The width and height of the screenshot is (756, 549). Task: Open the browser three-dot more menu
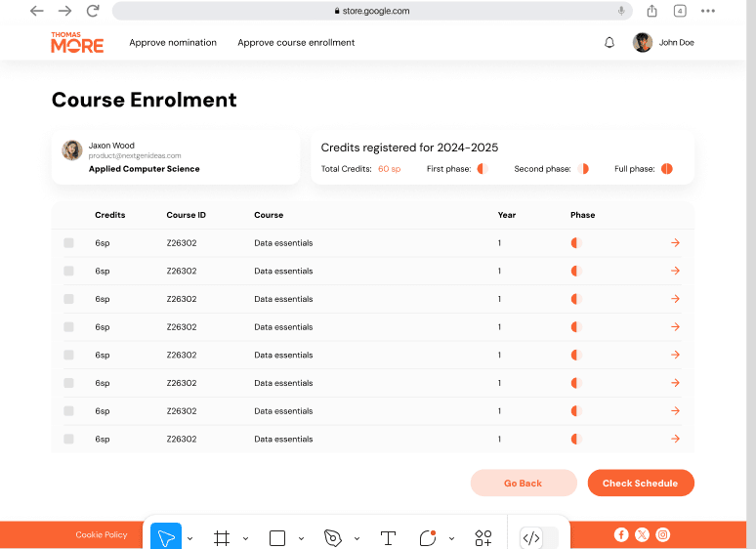pos(708,11)
